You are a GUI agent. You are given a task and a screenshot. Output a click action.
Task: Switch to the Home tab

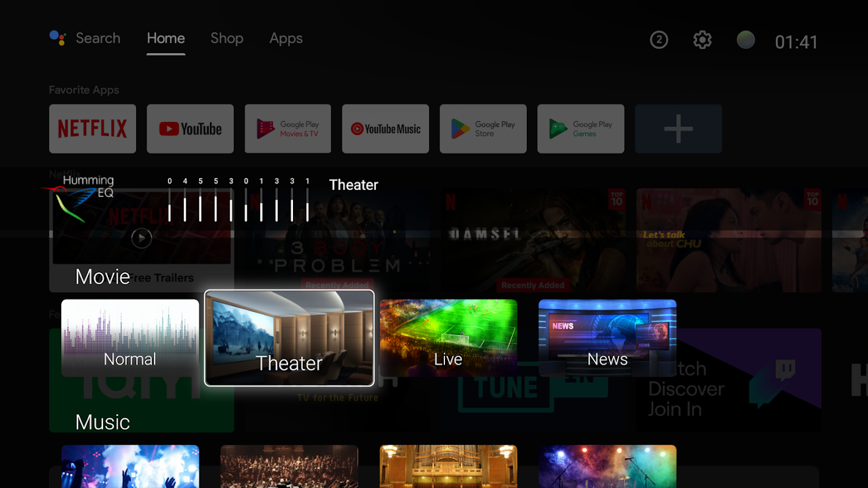click(x=166, y=38)
